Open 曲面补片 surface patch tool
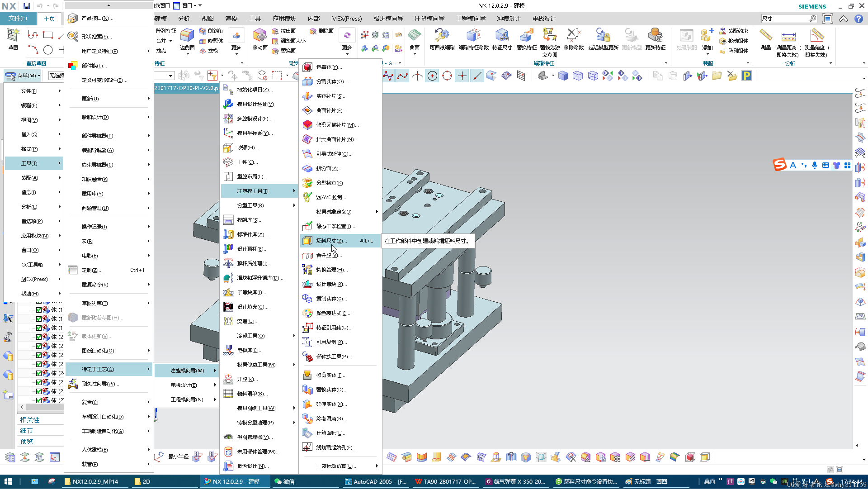 point(340,110)
